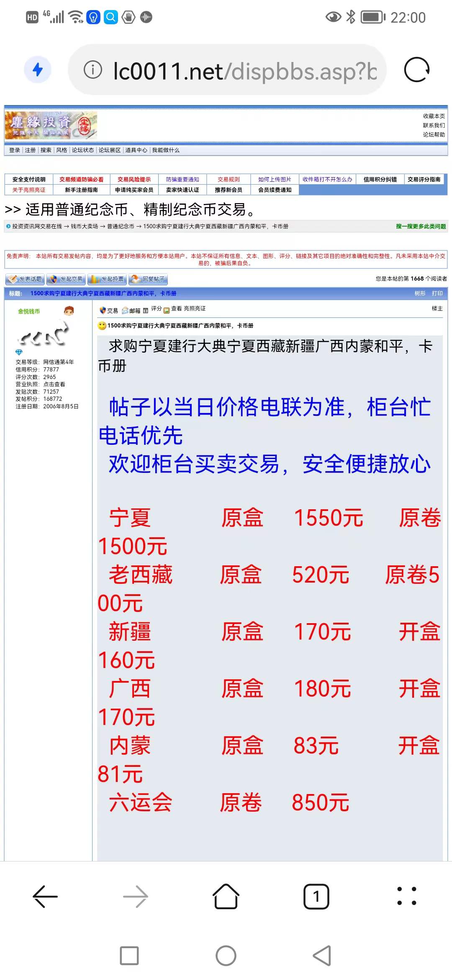Click 发表话题 button
Image resolution: width=452 pixels, height=980 pixels.
tap(25, 279)
